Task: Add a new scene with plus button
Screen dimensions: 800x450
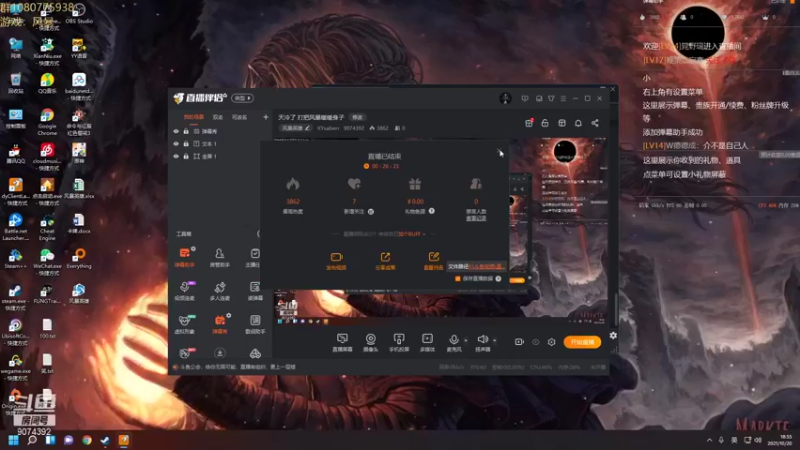Action: pos(265,117)
